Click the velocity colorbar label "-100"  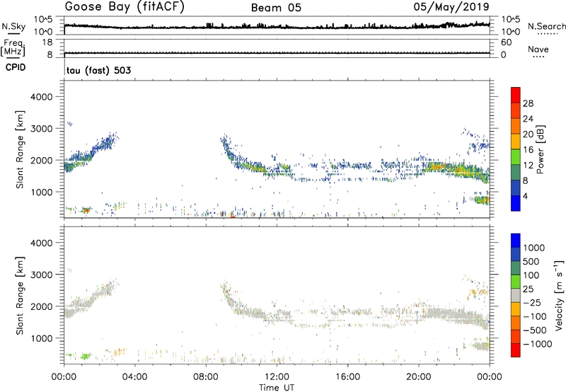535,316
